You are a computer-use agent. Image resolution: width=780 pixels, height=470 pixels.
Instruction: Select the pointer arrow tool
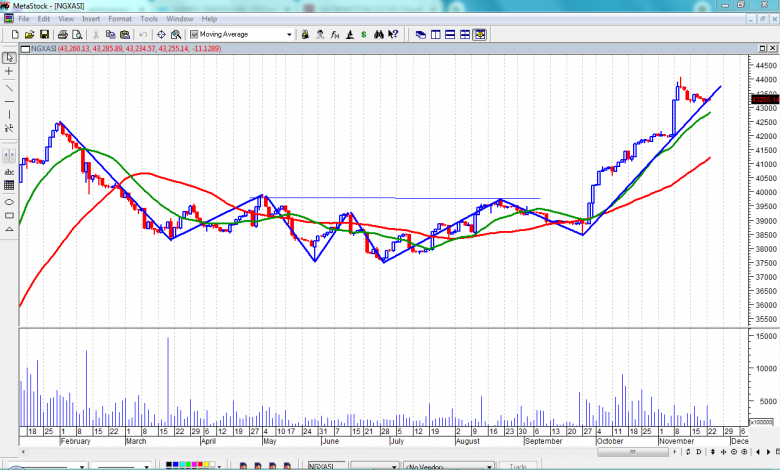(x=9, y=58)
